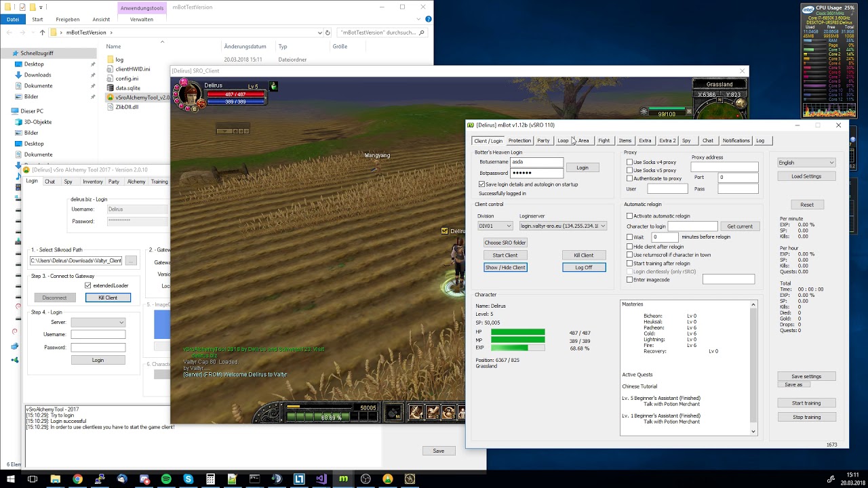Open the Visual Studio taskbar icon
Viewport: 868px width, 488px height.
[321, 479]
